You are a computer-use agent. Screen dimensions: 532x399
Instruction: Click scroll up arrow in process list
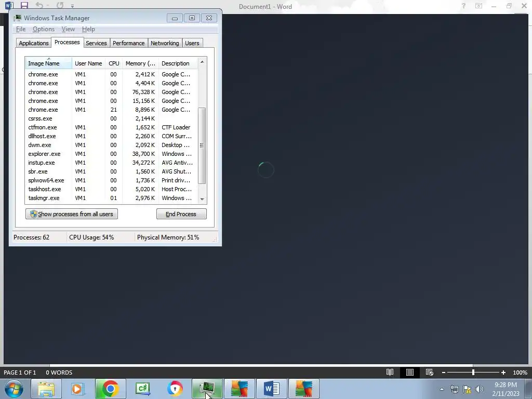pos(202,62)
